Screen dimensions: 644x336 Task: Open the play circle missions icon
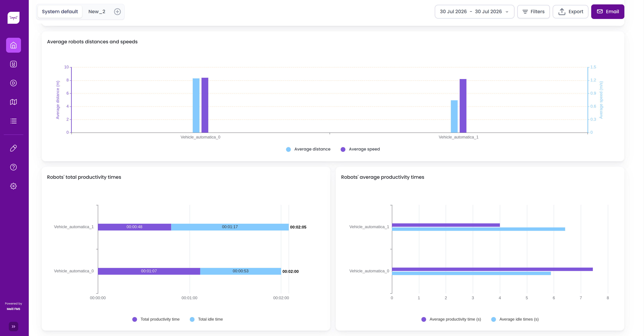14,83
